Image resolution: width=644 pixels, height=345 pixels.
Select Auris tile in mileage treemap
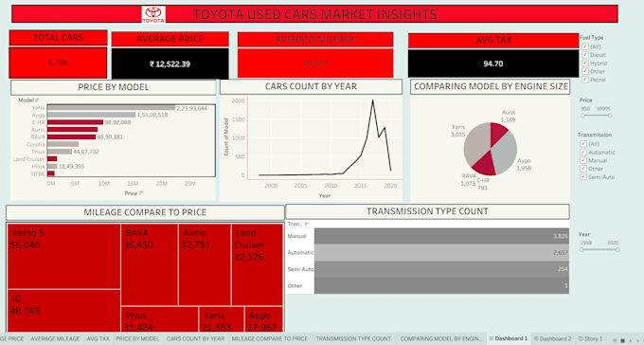click(x=205, y=264)
